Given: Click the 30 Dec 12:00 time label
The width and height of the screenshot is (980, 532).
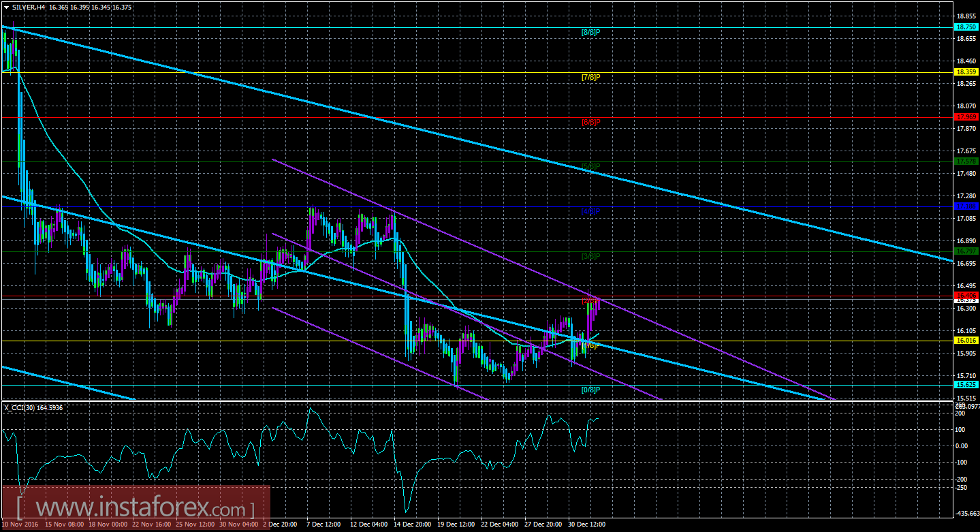Looking at the screenshot, I should 586,525.
